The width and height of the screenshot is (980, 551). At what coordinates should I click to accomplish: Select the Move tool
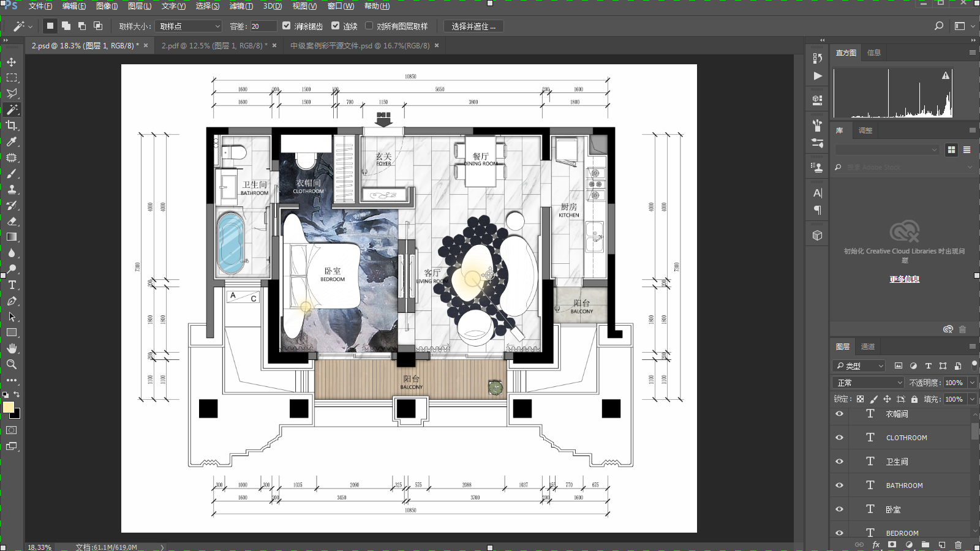point(12,62)
